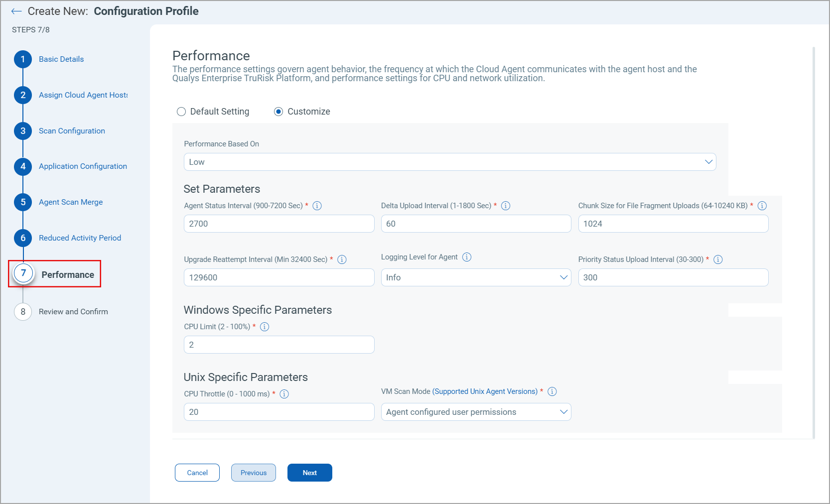Image resolution: width=830 pixels, height=504 pixels.
Task: Click info icon beside Logging Level for Agent
Action: click(466, 257)
